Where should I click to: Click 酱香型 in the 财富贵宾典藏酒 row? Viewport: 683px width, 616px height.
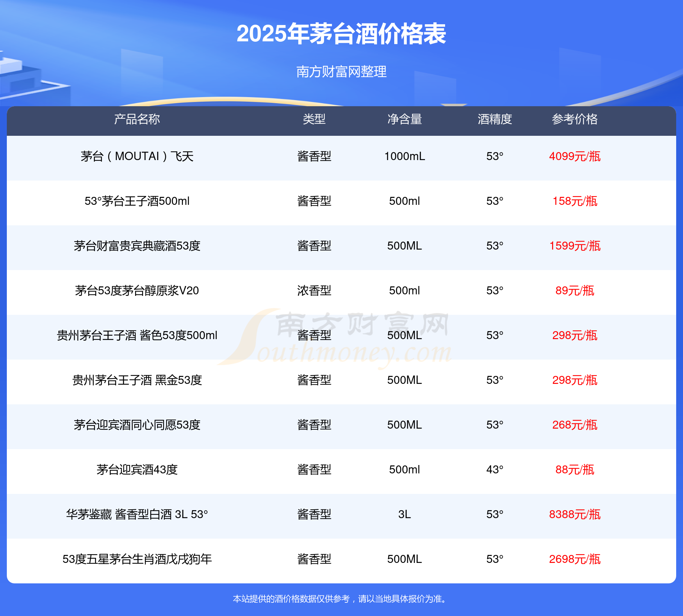(x=314, y=246)
